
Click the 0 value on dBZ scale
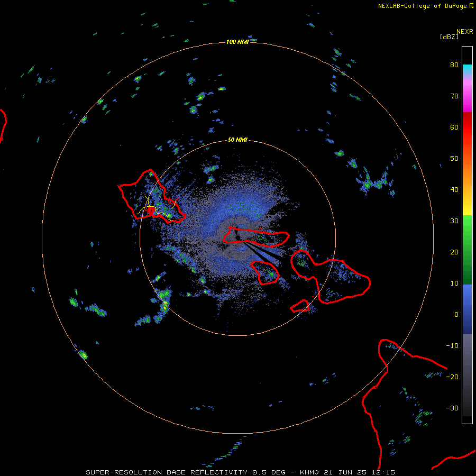[456, 315]
